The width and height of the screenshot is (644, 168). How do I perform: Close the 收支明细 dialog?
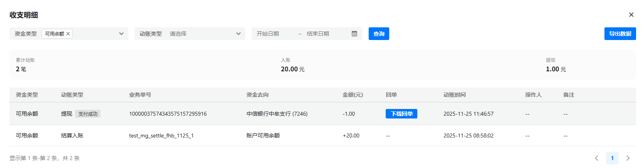(631, 15)
